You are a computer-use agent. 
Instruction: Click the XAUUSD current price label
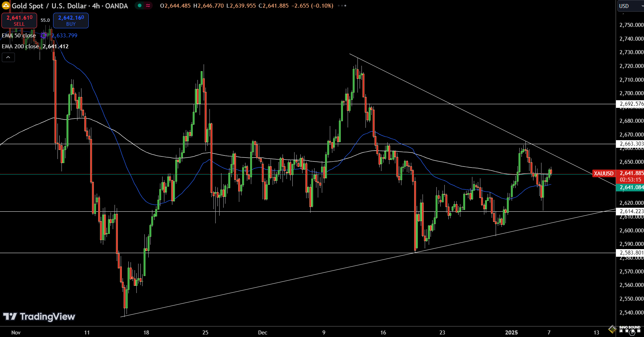coord(603,174)
